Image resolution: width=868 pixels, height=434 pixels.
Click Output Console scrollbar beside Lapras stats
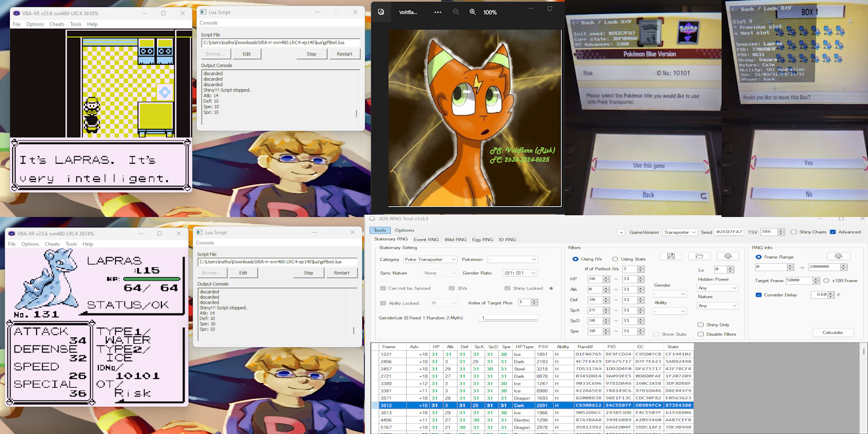[x=354, y=330]
